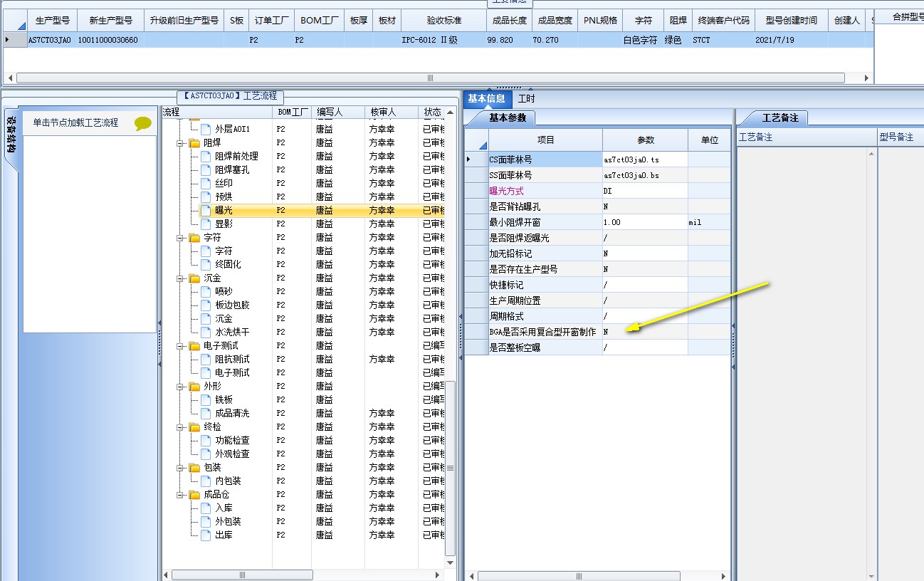
Task: Collapse the 外形 tree node
Action: [181, 387]
